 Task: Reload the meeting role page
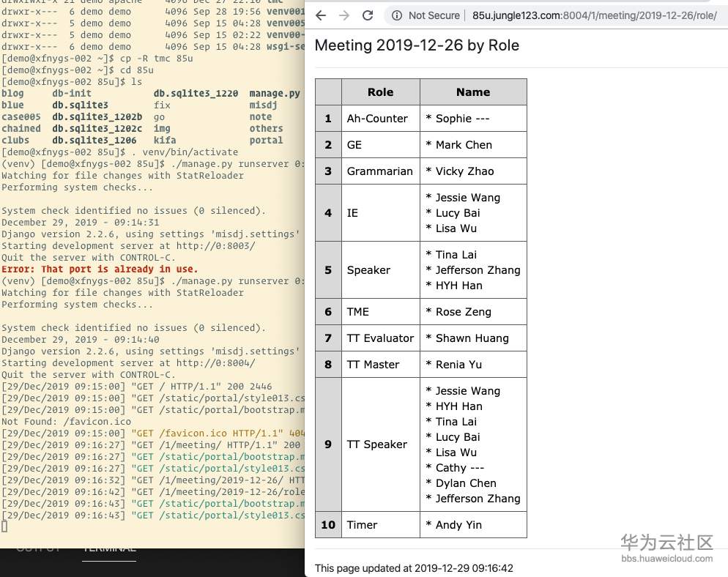pos(368,16)
